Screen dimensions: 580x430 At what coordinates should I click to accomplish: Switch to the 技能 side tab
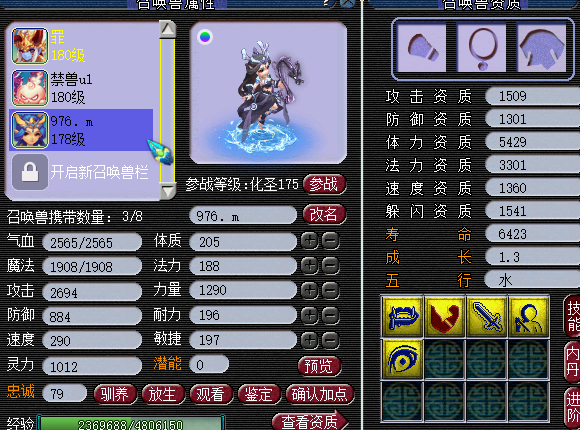572,316
